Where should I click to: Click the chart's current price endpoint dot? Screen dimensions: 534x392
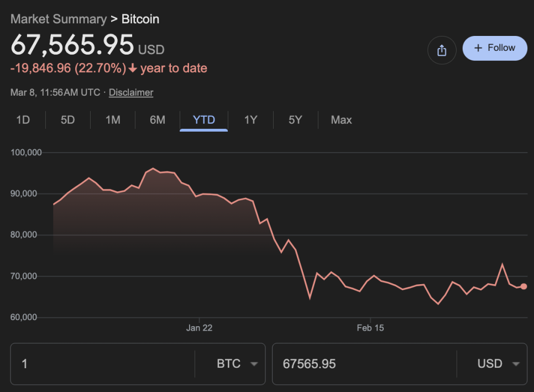pos(523,286)
